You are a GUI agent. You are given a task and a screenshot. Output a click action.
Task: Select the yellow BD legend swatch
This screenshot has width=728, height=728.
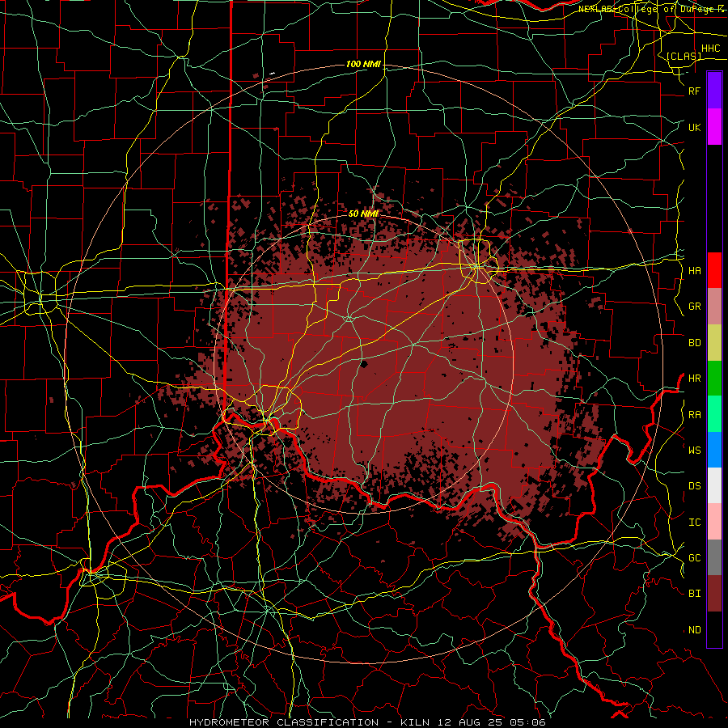[x=714, y=343]
